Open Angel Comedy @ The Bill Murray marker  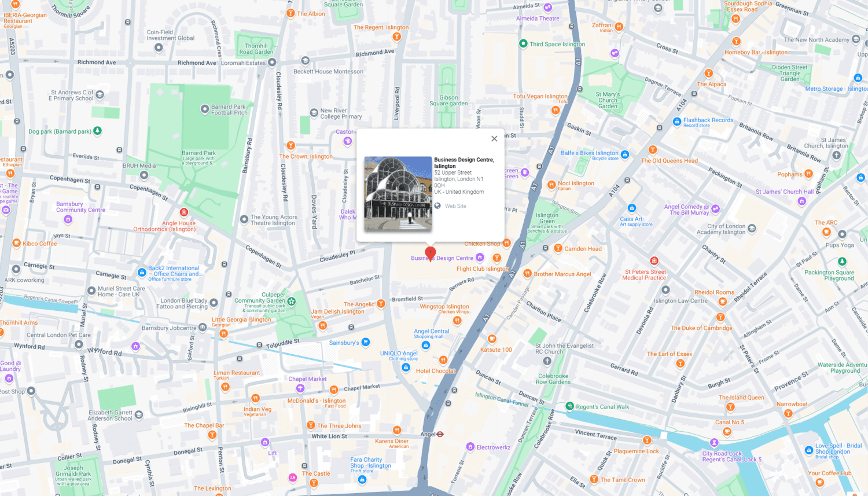tap(715, 209)
